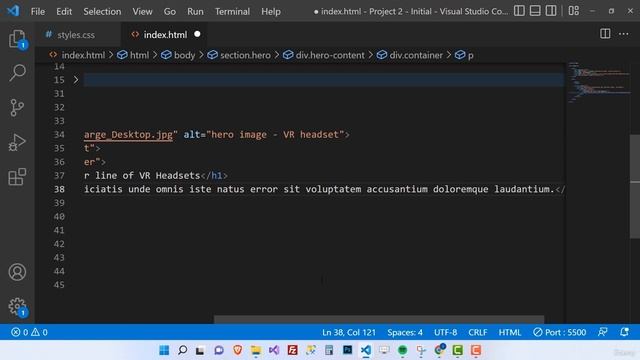Image resolution: width=640 pixels, height=360 pixels.
Task: Open the Edit menu
Action: tap(64, 11)
